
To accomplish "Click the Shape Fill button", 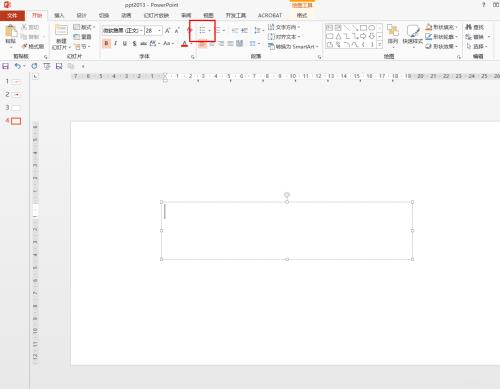I will [442, 27].
